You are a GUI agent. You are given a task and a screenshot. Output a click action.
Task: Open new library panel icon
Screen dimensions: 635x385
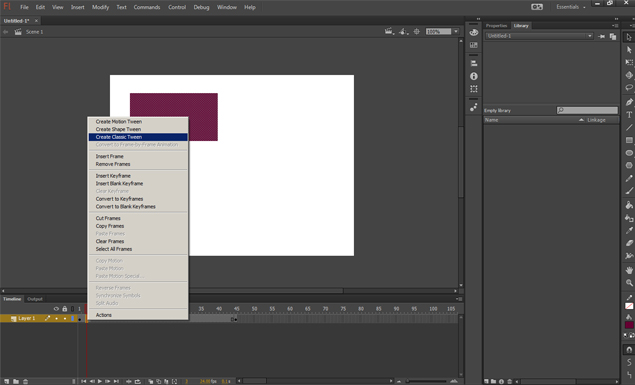(613, 36)
